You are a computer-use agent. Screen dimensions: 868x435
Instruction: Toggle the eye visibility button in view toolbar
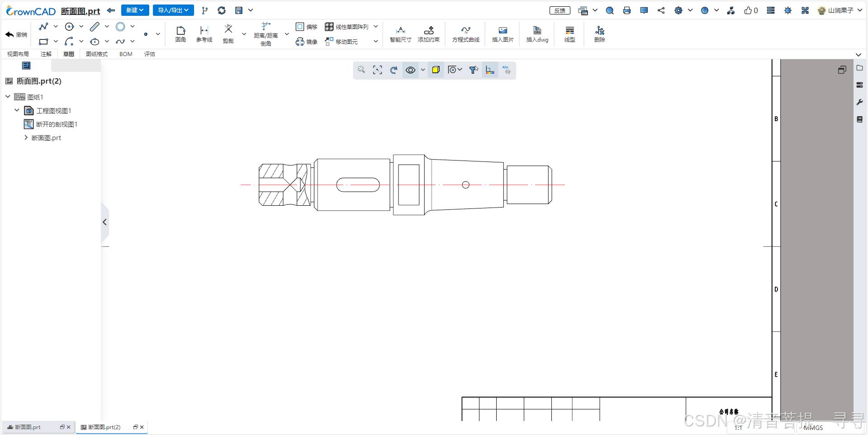(x=410, y=70)
